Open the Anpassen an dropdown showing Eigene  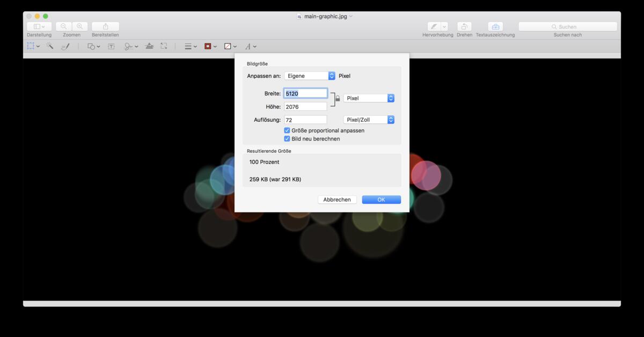(310, 76)
